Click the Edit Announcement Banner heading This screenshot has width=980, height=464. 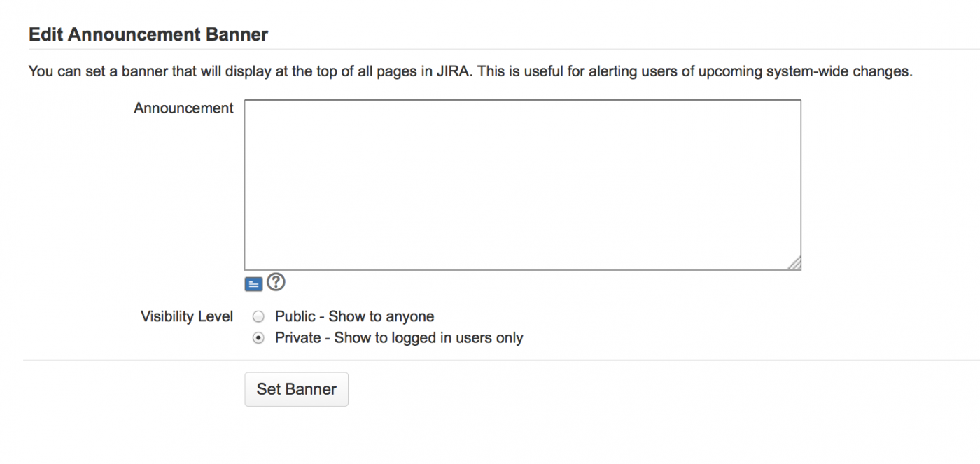148,34
